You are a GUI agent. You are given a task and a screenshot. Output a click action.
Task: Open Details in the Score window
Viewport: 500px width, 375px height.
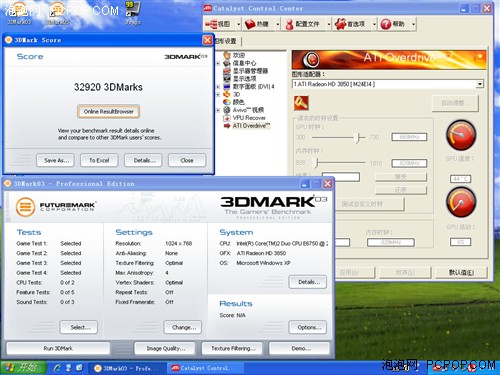point(143,160)
